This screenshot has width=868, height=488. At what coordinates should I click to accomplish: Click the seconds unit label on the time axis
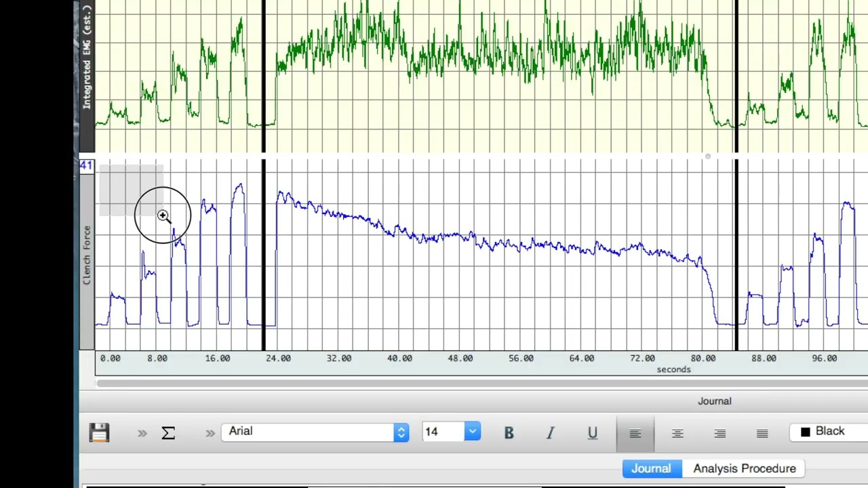(x=673, y=369)
